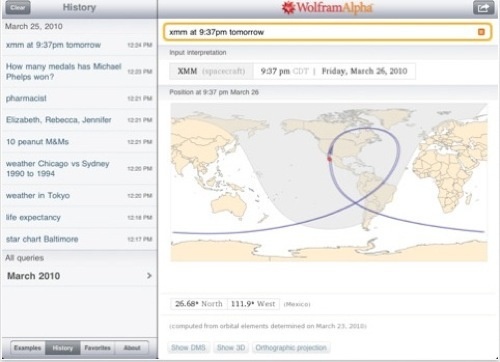Click the world map orbit image
The width and height of the screenshot is (500, 362).
point(329,182)
